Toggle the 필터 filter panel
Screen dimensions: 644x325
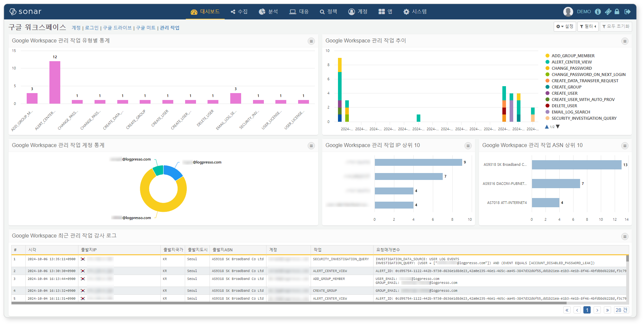588,26
